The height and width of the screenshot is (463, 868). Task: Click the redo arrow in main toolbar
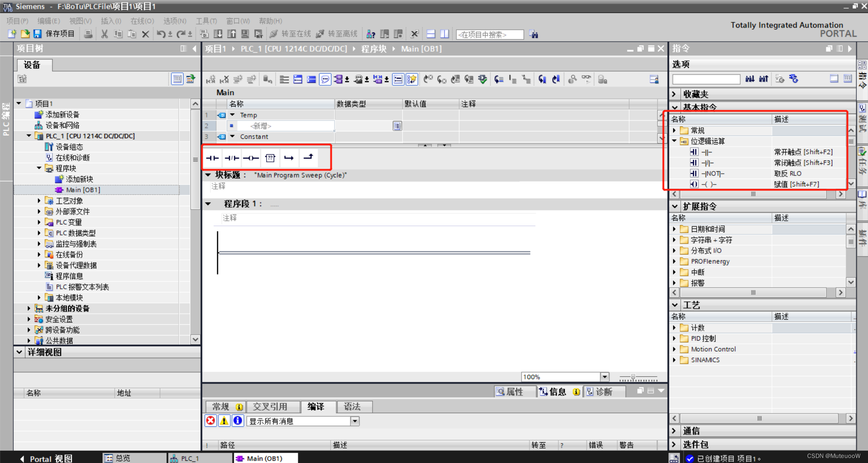tap(181, 34)
